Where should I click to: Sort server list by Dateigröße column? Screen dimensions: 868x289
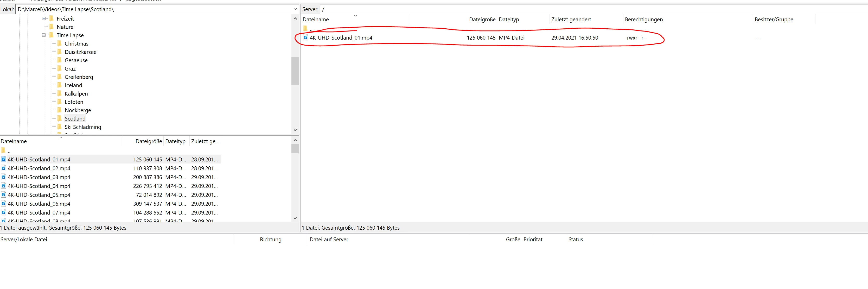coord(482,20)
